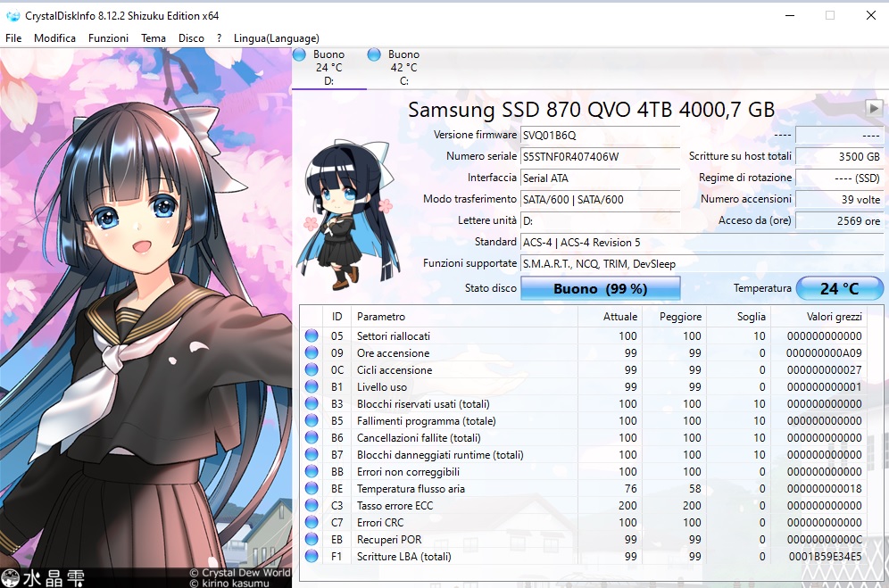Click the Tasso errore ECC parameter name

point(395,505)
